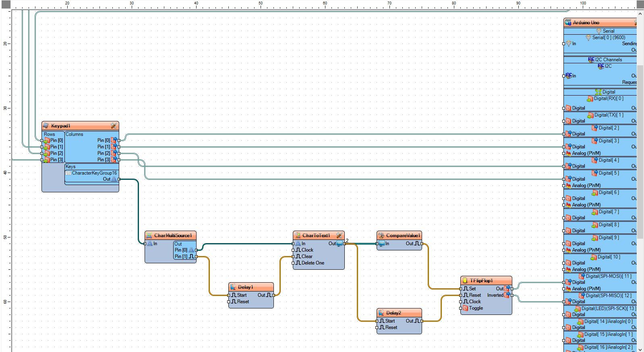The image size is (644, 352).
Task: Select the TFlipFlop1 Toggle input pin
Action: point(460,308)
